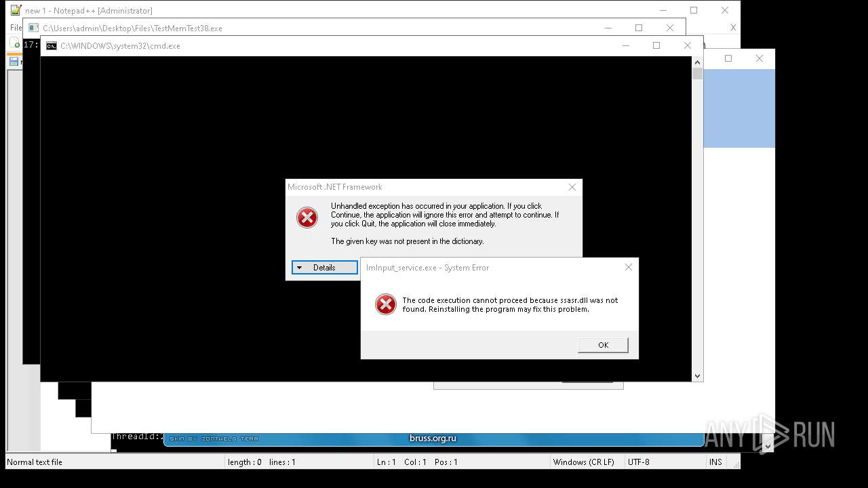Click the TestMemTest38.exe path title text

tap(132, 28)
